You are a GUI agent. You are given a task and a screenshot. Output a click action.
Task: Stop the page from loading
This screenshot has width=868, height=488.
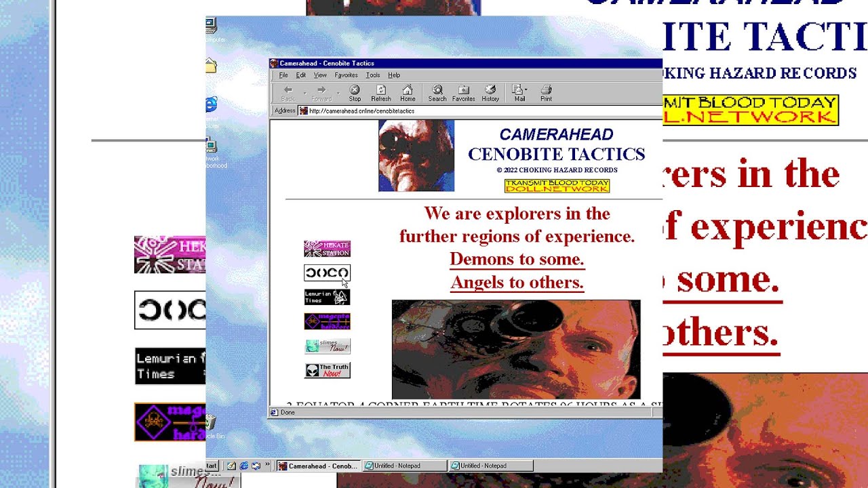pos(355,93)
